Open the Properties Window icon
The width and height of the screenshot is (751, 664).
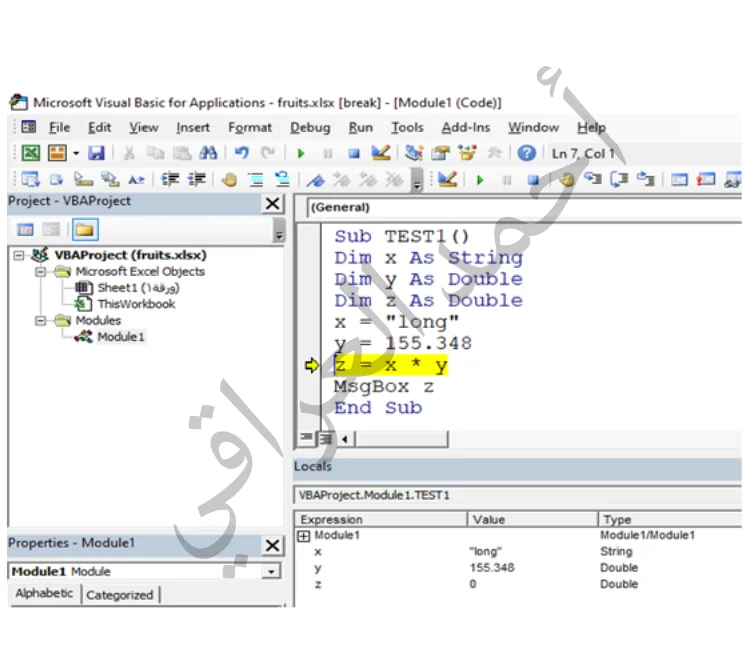(440, 153)
